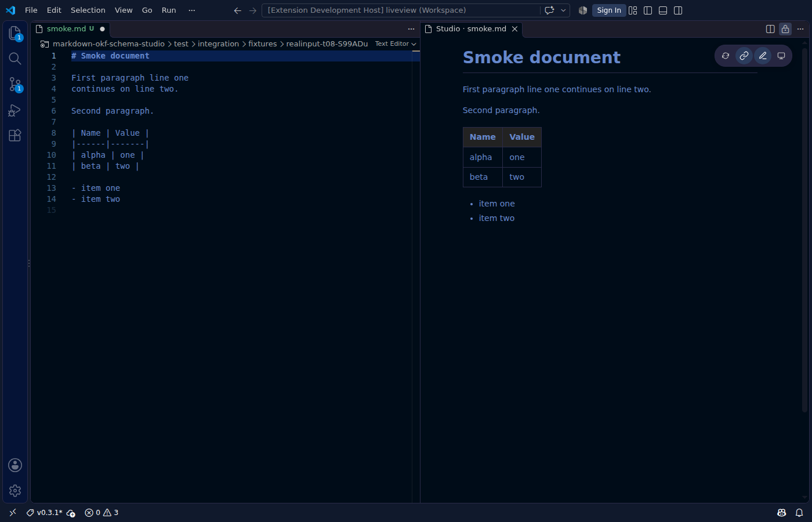The width and height of the screenshot is (812, 522).
Task: Switch to the Studio · smoke.md tab
Action: 471,29
